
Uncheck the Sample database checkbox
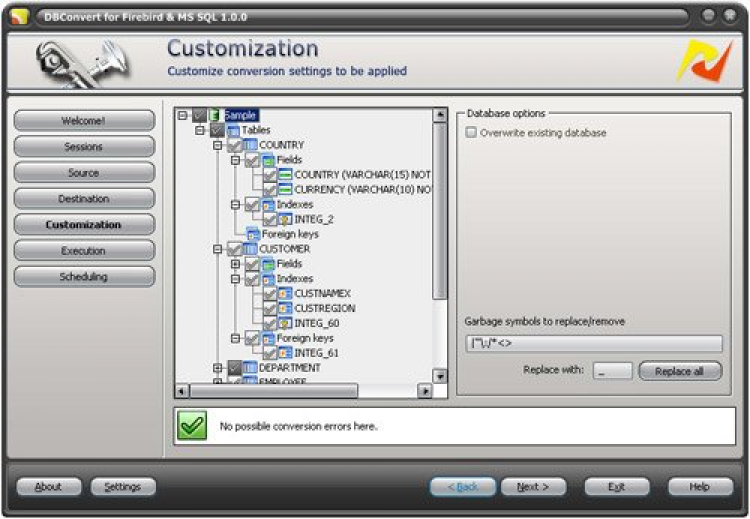point(199,115)
